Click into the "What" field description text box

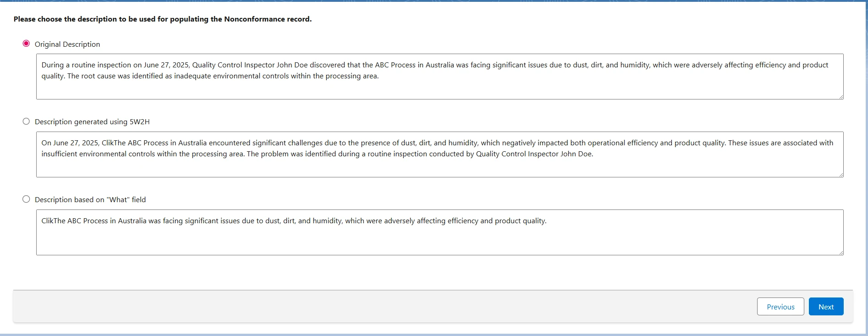click(x=439, y=238)
